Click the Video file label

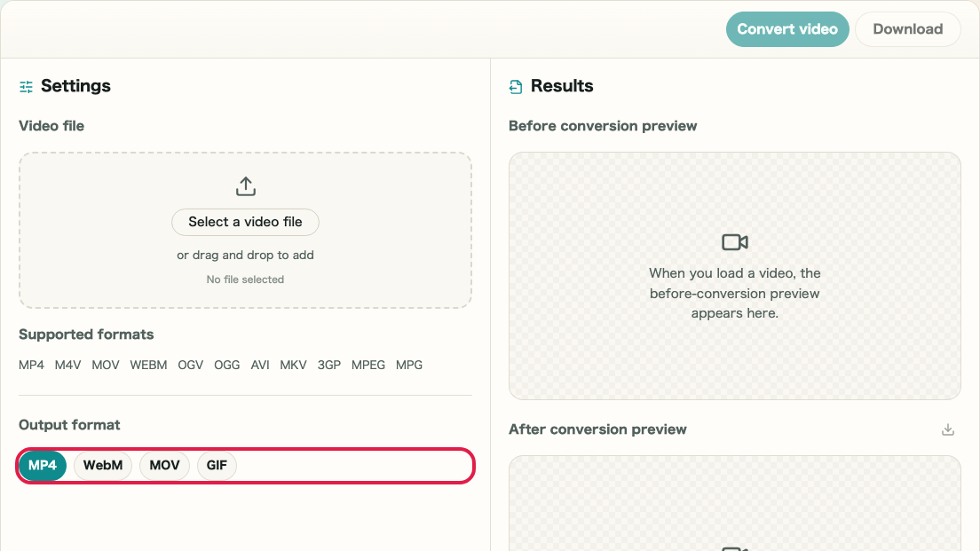(x=51, y=126)
